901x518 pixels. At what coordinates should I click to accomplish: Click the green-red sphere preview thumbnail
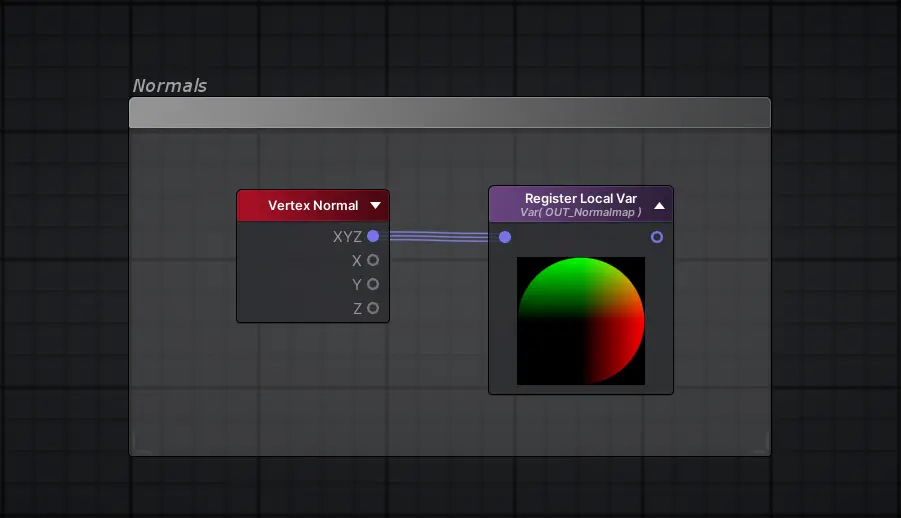click(x=581, y=321)
